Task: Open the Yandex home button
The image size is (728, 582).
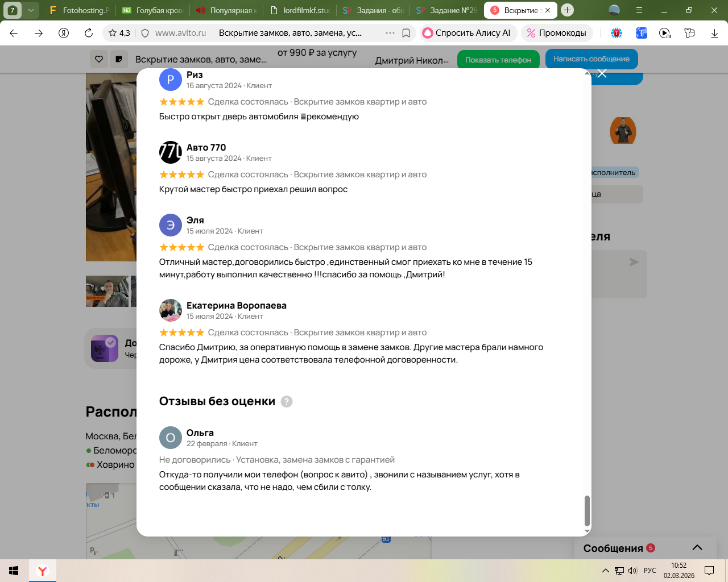Action: (64, 33)
